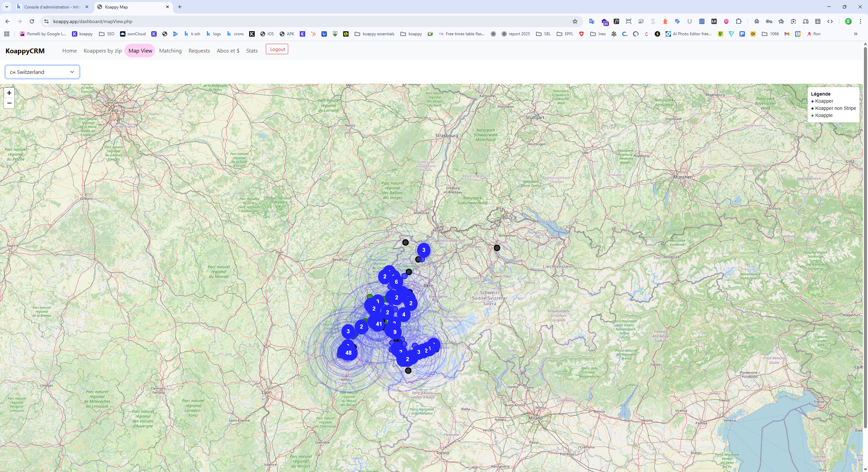The width and height of the screenshot is (868, 472).
Task: Close the Koappy Map tab
Action: [167, 7]
